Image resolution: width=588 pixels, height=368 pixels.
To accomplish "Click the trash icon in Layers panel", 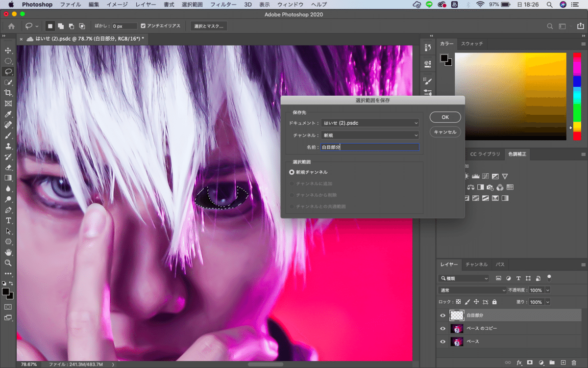I will click(574, 363).
